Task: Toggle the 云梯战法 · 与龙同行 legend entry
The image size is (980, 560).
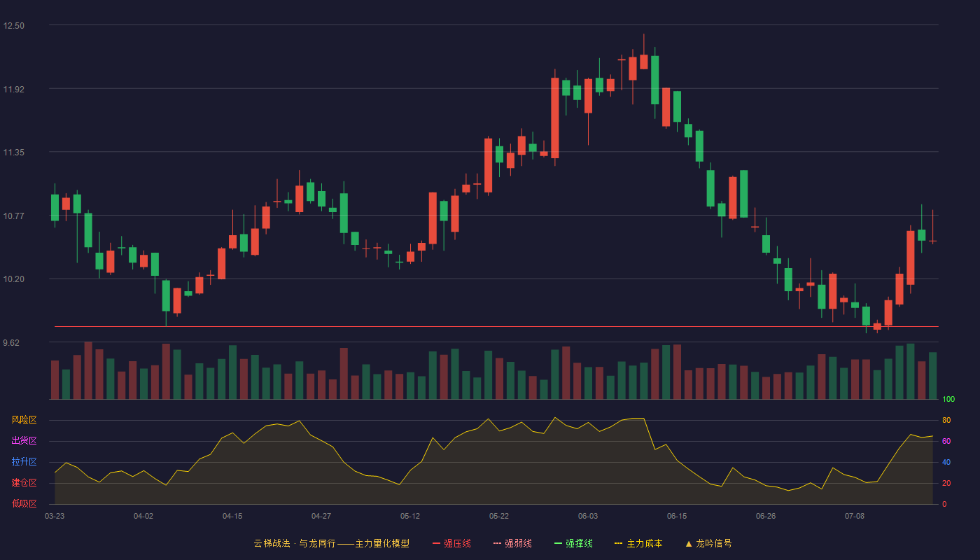Action: pos(331,543)
